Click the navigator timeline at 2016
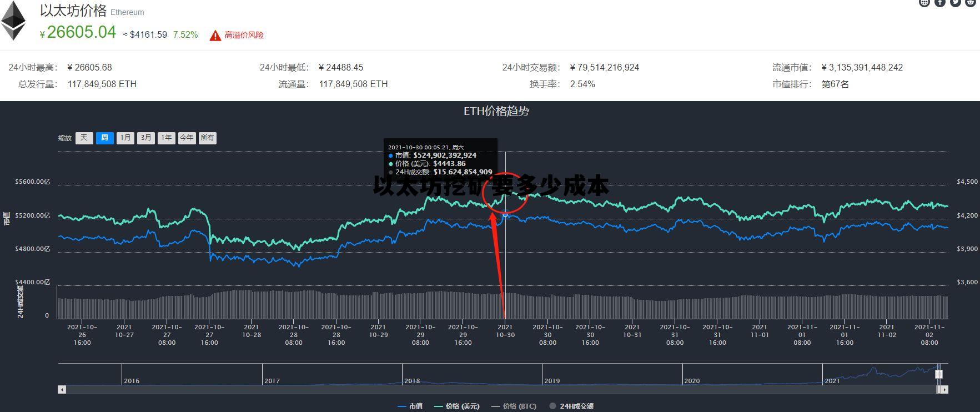Screen dimensions: 980x412 coord(132,381)
